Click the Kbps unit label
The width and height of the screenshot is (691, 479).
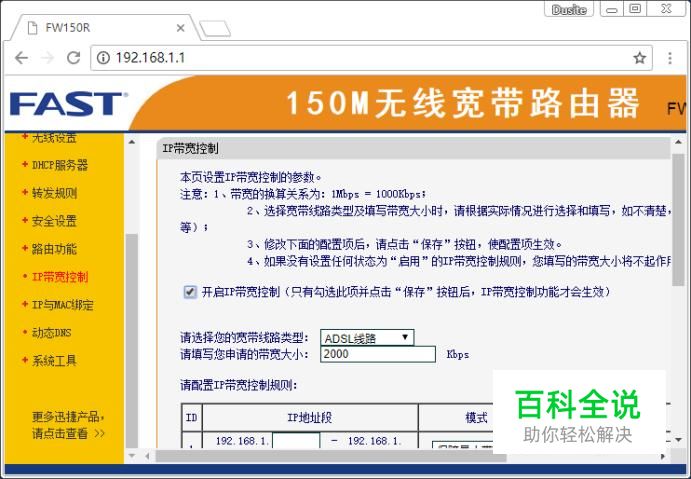point(457,354)
